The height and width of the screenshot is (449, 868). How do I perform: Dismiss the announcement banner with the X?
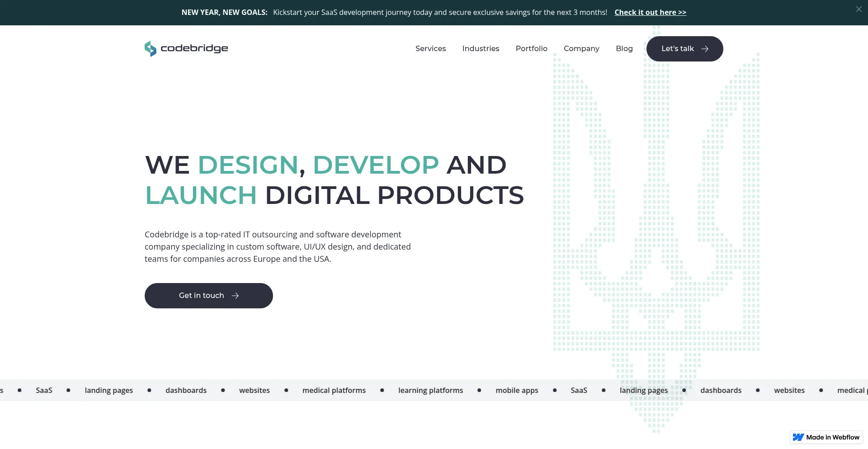(x=859, y=9)
